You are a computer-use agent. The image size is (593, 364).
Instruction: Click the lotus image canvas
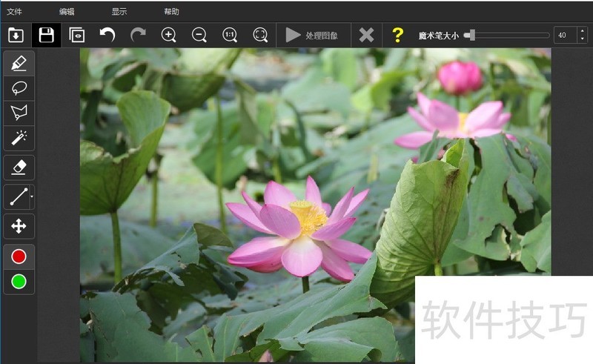pyautogui.click(x=316, y=205)
